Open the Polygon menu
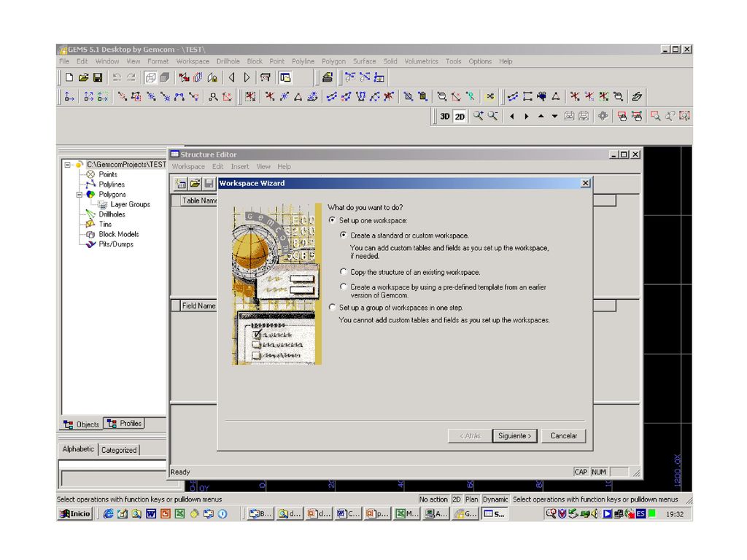This screenshot has height=560, width=747. pos(333,61)
